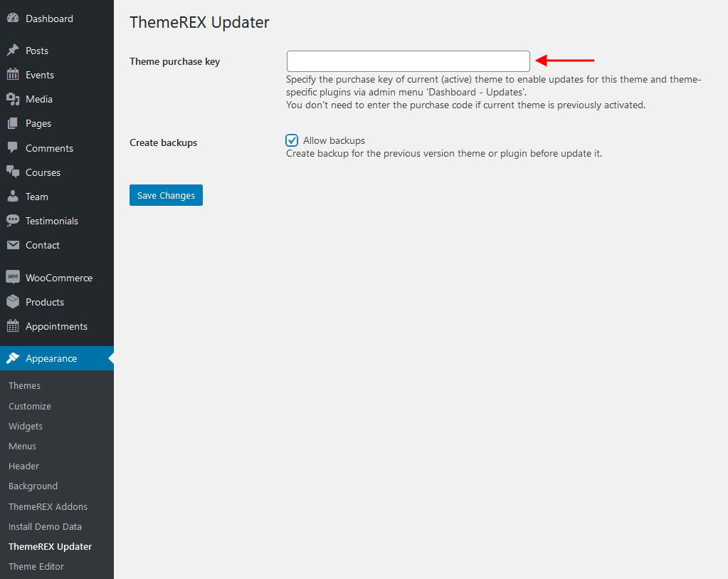The width and height of the screenshot is (728, 579).
Task: Click the Products box icon
Action: pos(13,301)
